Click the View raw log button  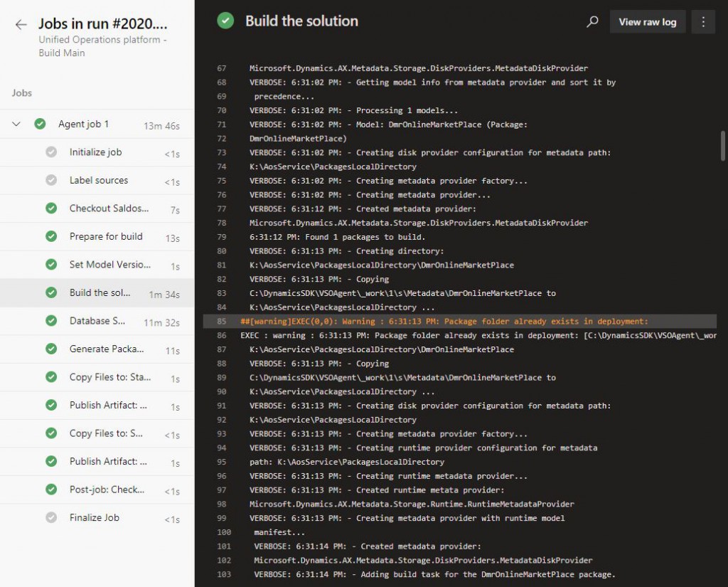pos(647,22)
